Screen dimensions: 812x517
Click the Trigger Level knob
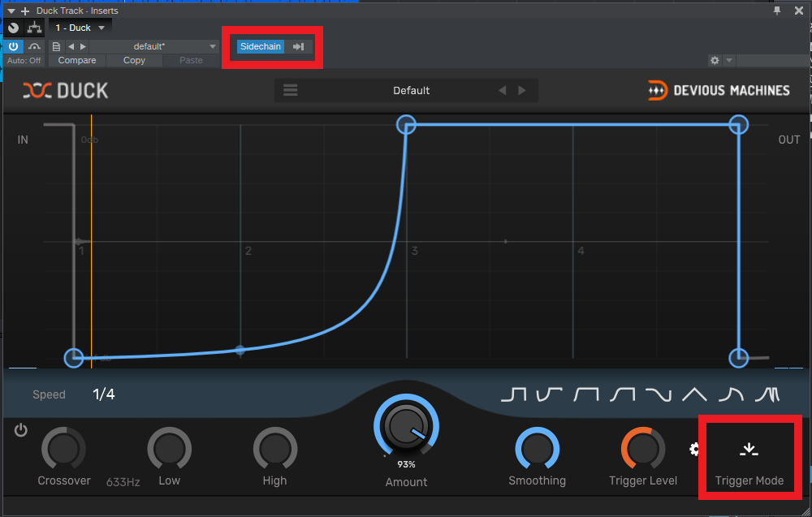click(x=642, y=449)
